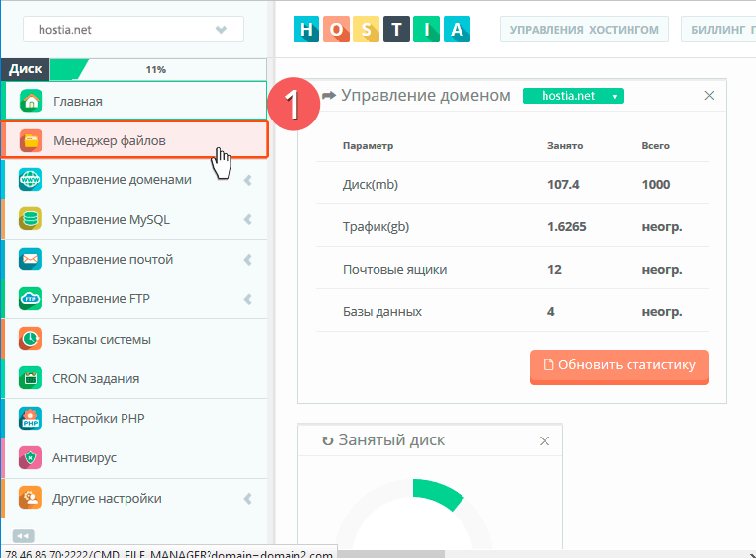Collapse the sidebar with the rewind arrows
This screenshot has height=558, width=756.
(x=23, y=536)
